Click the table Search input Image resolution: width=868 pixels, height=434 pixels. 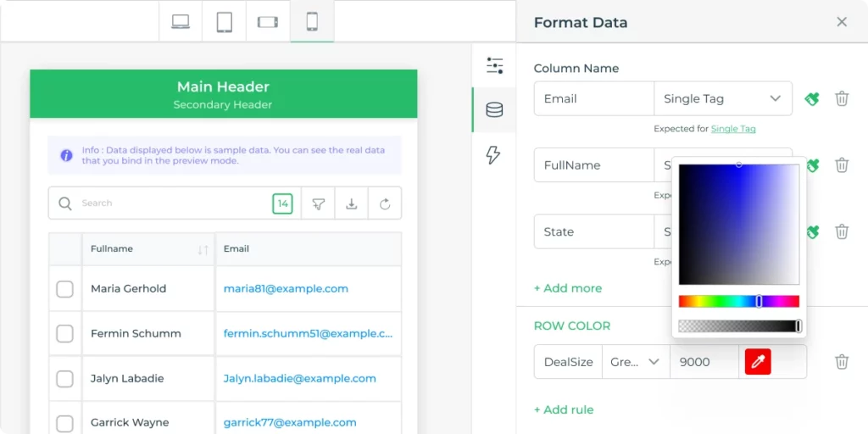(175, 203)
